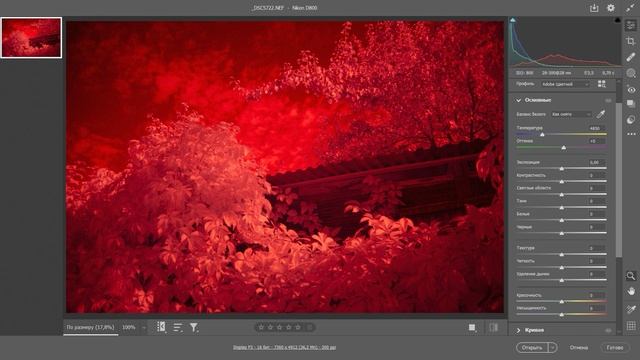Select the Crop and Rotate tool
The image size is (640, 360).
pos(631,41)
